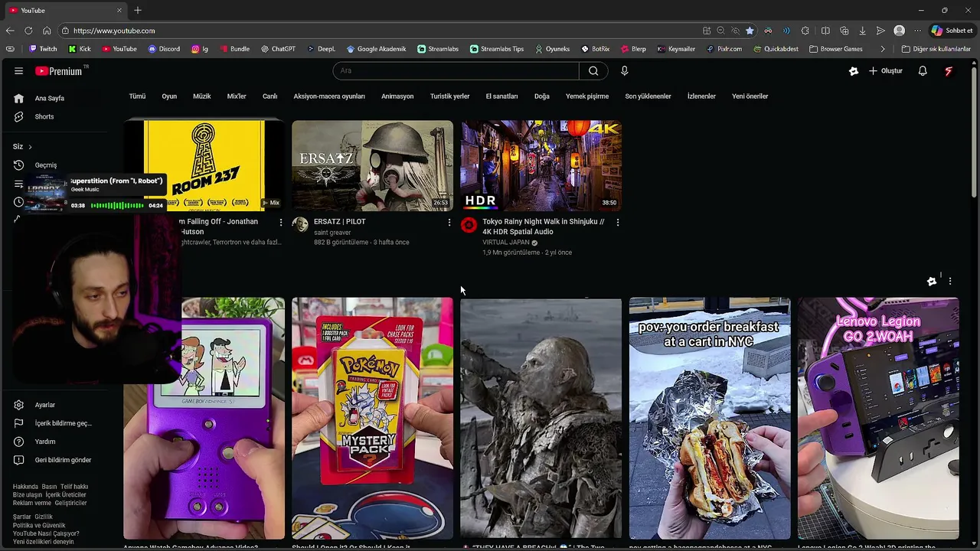Open the Browser Games bookmark folder

pyautogui.click(x=836, y=49)
